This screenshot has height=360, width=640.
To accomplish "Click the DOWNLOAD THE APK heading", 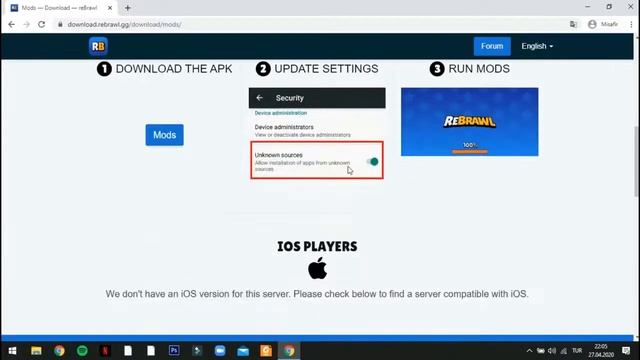I will (x=174, y=69).
